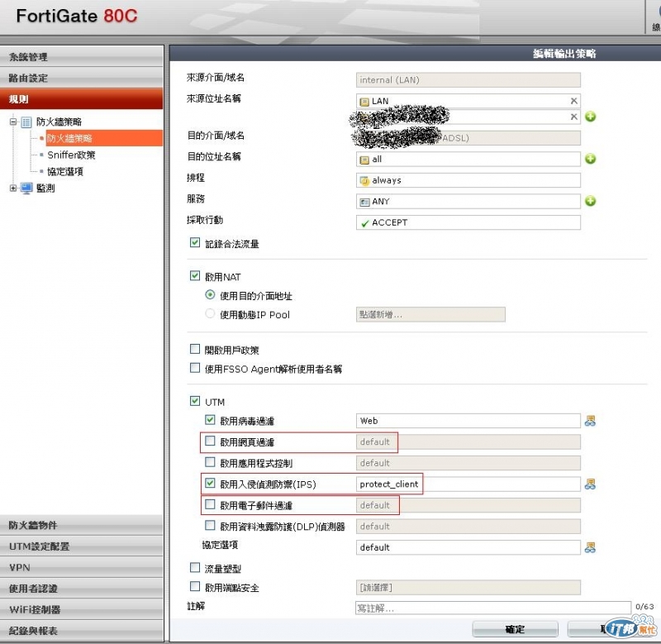Screen dimensions: 661x644
Task: Open the always schedule dropdown
Action: tap(468, 180)
